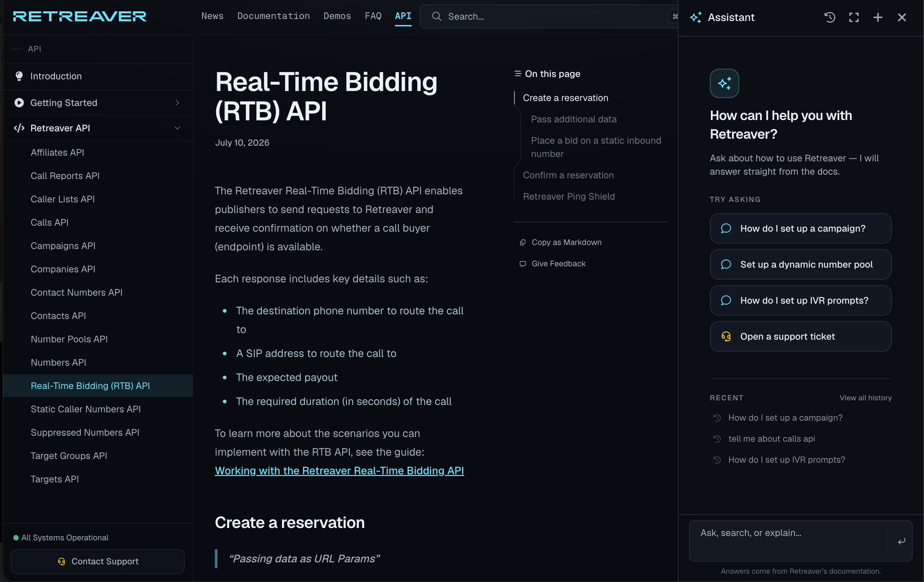Jump to Create a reservation section

pos(565,98)
